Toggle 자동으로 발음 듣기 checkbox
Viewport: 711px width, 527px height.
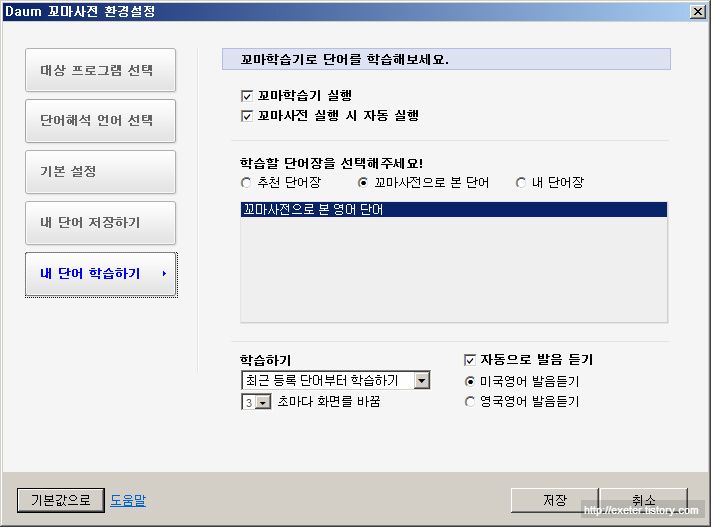pyautogui.click(x=470, y=360)
